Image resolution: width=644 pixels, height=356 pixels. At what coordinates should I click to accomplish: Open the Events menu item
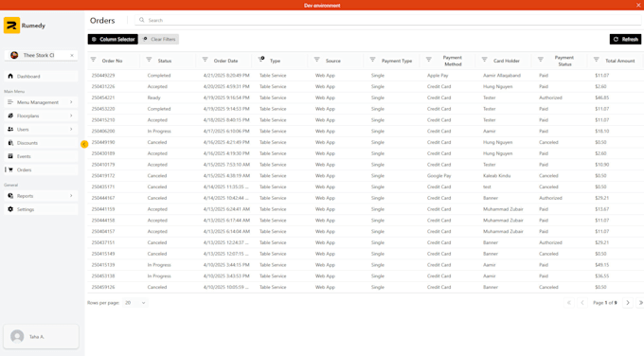tap(41, 156)
